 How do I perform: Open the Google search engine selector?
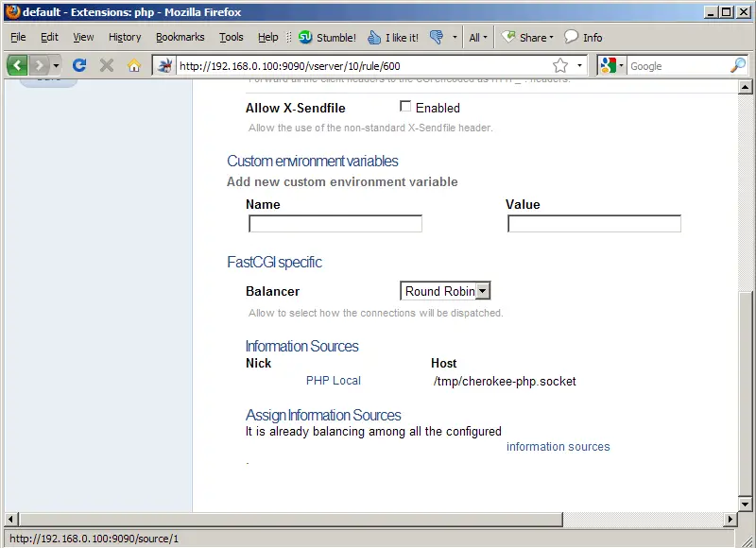pyautogui.click(x=611, y=65)
